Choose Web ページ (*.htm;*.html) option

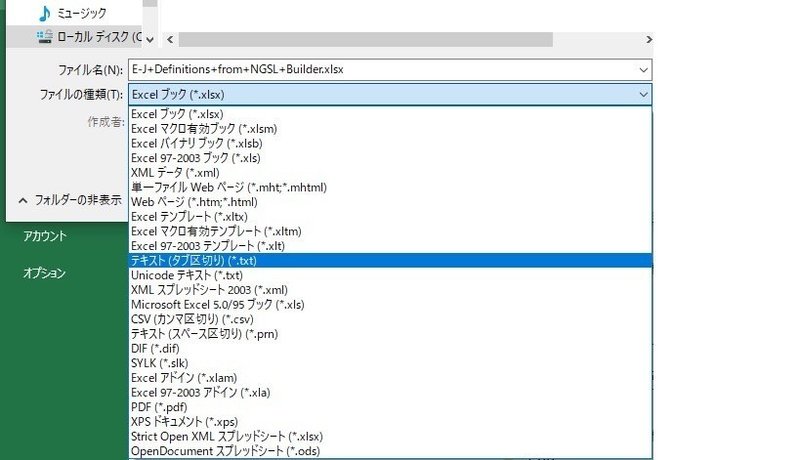tap(390, 202)
